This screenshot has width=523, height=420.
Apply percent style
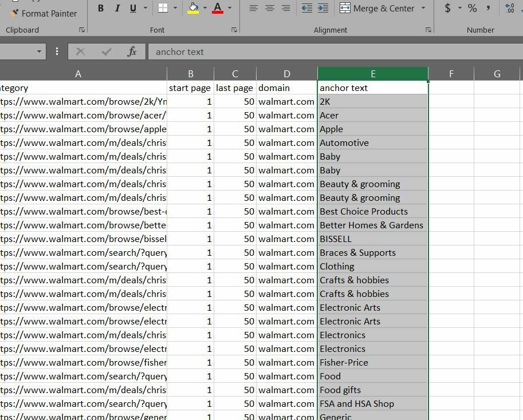coord(472,8)
